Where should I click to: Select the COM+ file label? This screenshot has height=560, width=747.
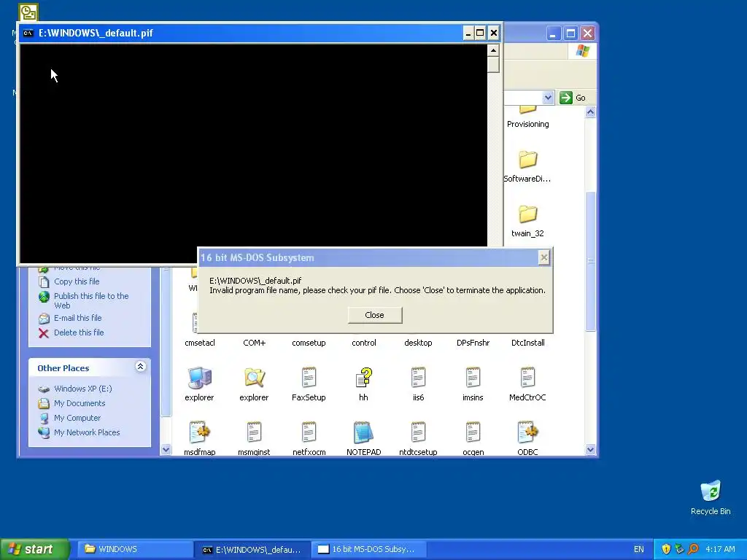(x=255, y=343)
